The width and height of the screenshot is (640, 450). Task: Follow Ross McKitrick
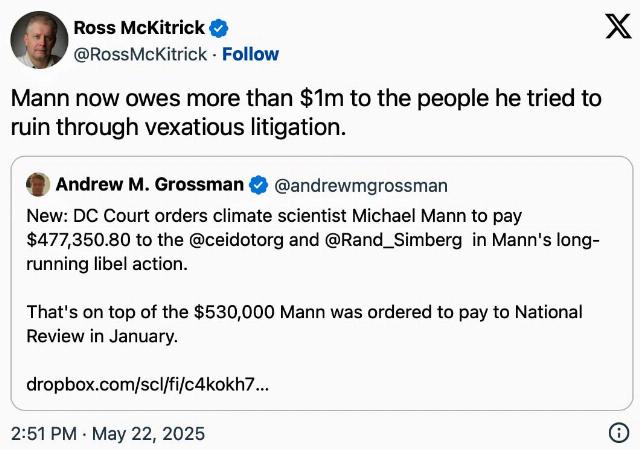(x=250, y=54)
